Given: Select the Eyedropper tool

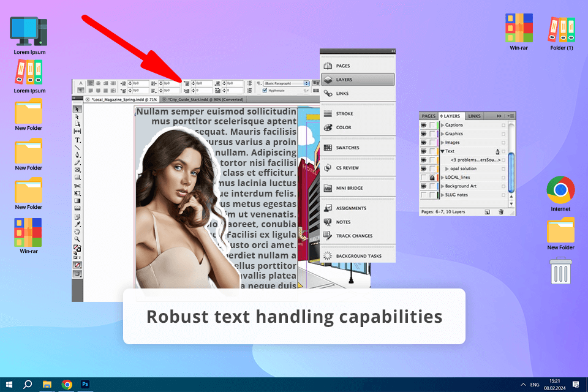Looking at the screenshot, I should [77, 224].
